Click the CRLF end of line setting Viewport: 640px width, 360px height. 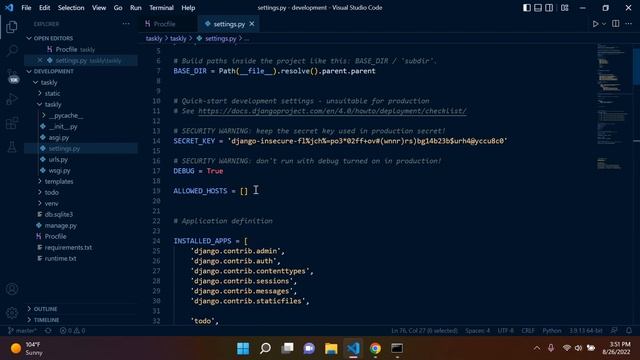coord(528,331)
